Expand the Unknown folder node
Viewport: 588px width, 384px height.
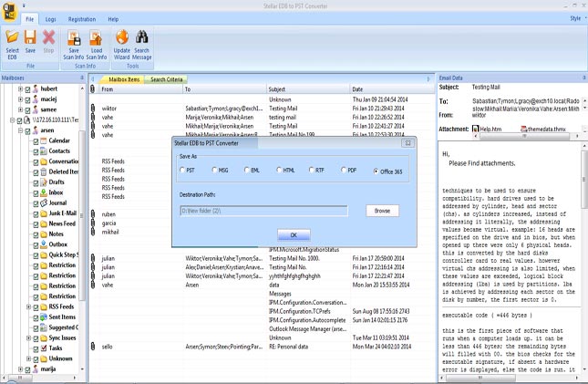[28, 358]
